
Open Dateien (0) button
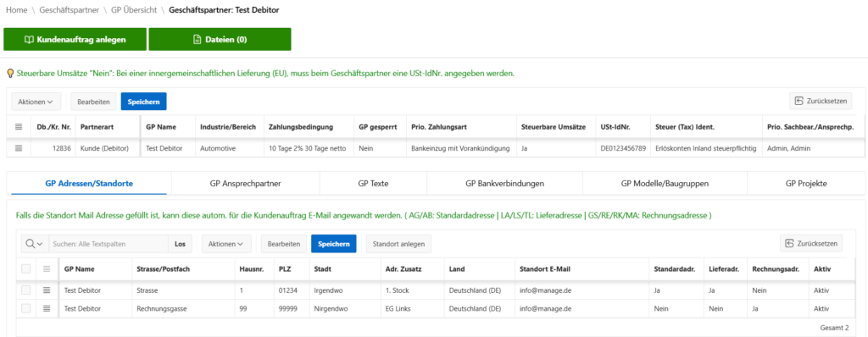(220, 39)
